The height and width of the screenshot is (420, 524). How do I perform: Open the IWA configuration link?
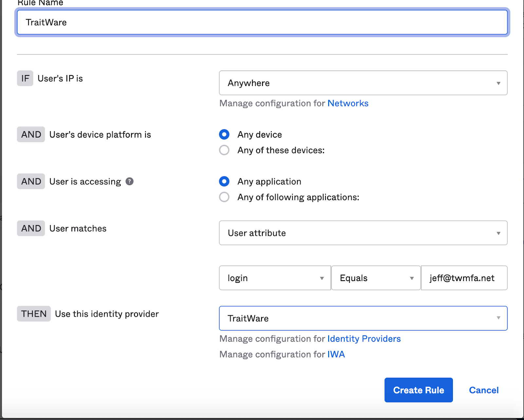tap(336, 354)
